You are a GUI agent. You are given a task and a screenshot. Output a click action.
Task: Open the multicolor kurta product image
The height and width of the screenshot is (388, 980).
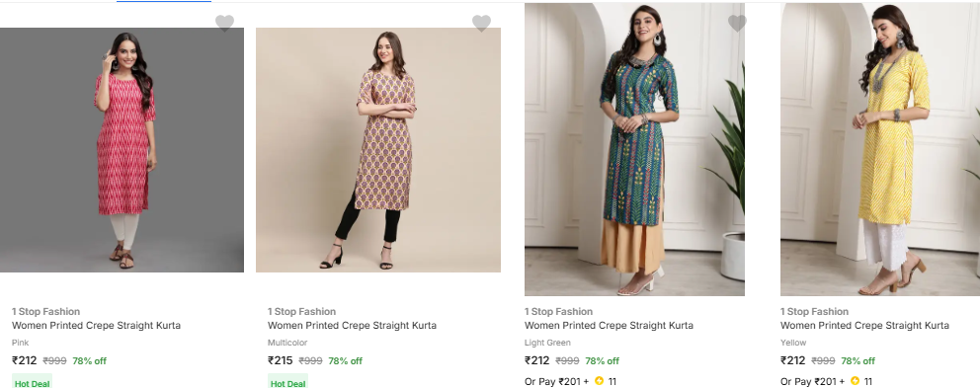pyautogui.click(x=378, y=150)
